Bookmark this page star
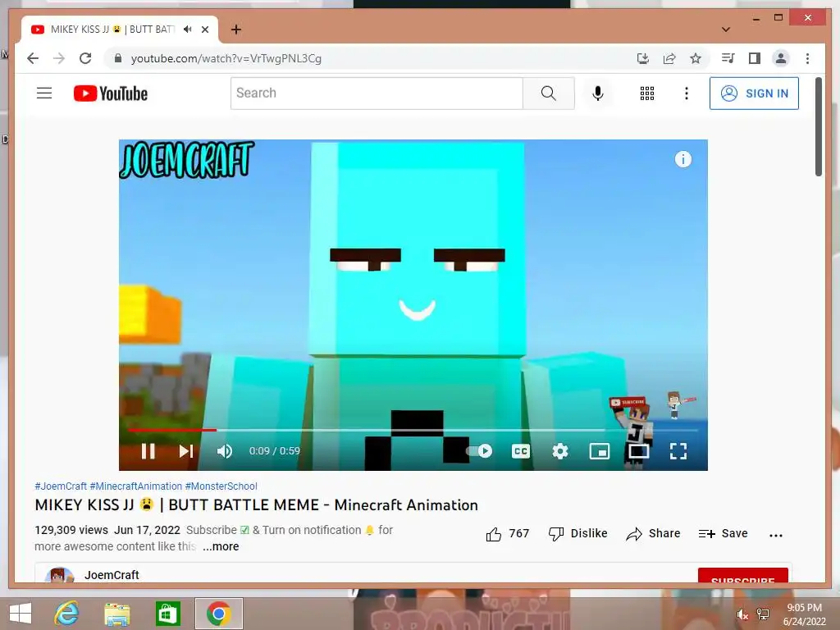Viewport: 840px width, 630px height. [696, 58]
